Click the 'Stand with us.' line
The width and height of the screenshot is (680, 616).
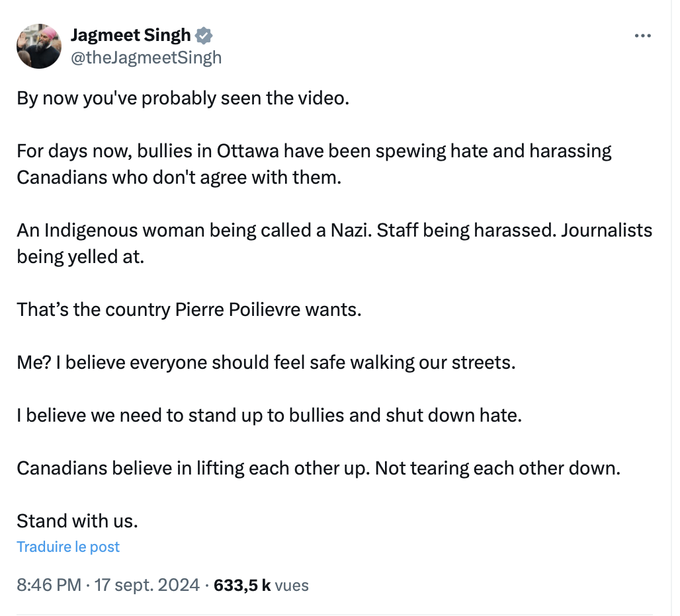coord(77,521)
